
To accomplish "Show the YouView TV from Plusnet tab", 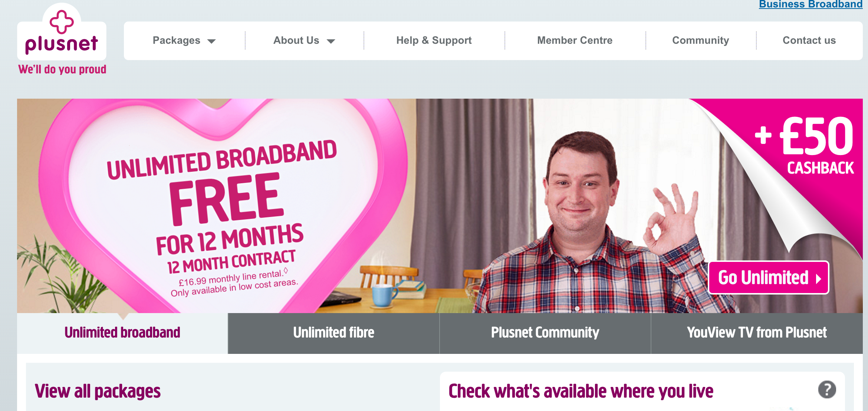I will tap(757, 333).
